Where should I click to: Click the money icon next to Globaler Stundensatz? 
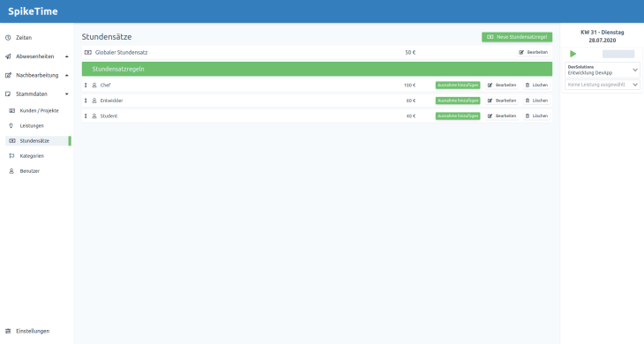tap(88, 53)
